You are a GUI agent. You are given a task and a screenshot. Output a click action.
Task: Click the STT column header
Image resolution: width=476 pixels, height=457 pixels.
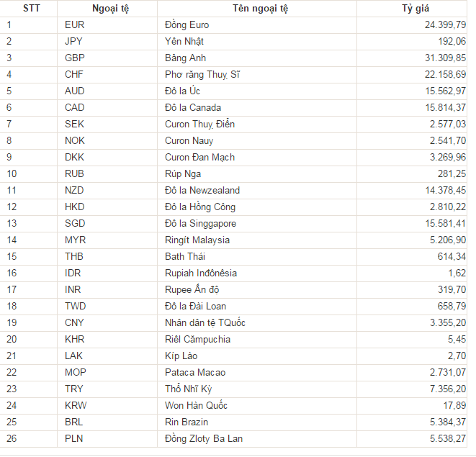tap(31, 8)
